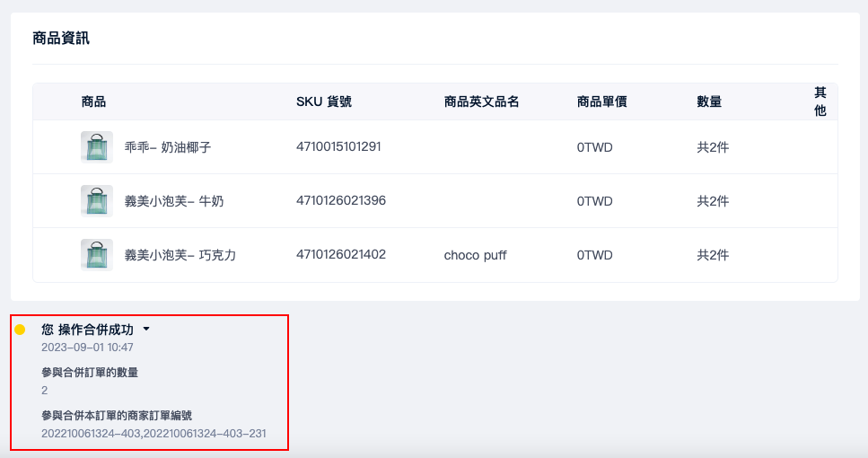
Task: Click the SKU 貨號 column header
Action: tap(324, 101)
